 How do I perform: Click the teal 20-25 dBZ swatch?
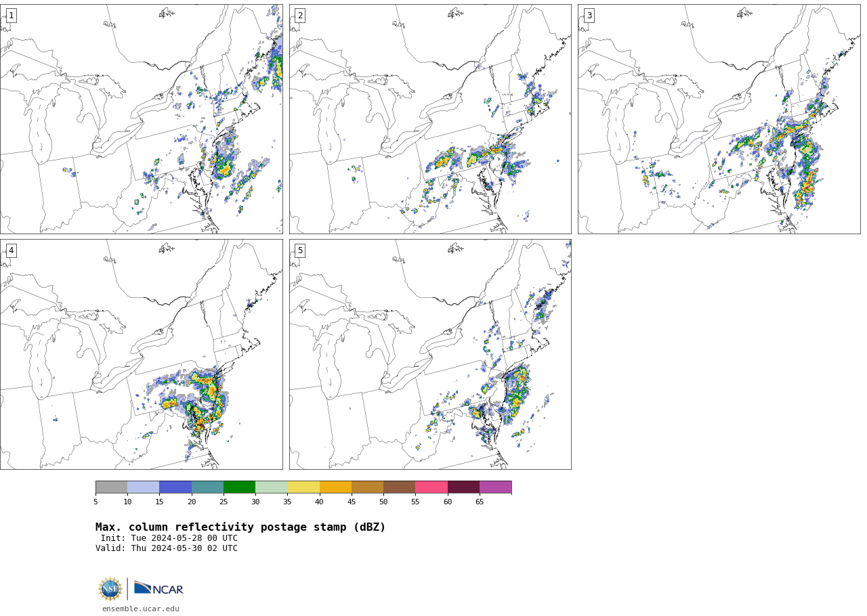coord(207,487)
